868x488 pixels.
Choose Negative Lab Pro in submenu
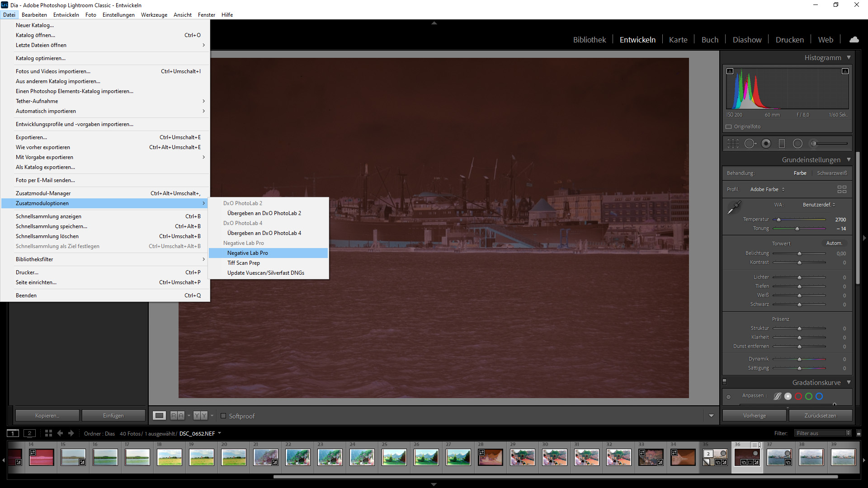(x=269, y=253)
